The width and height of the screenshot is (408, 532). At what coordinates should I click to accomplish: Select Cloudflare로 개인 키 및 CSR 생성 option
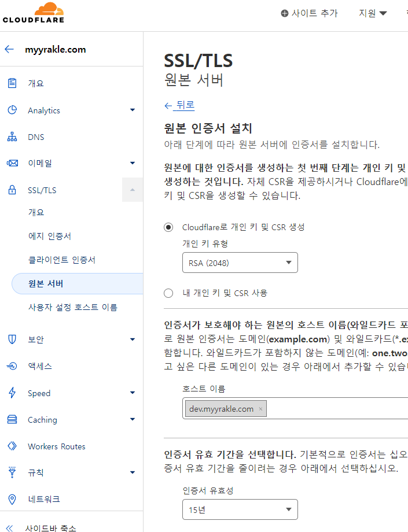(x=168, y=227)
